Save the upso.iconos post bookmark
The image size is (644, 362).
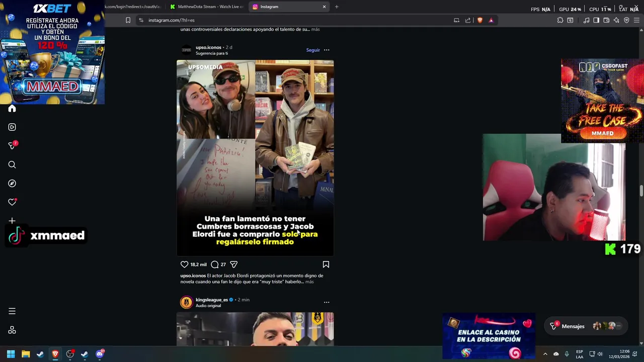coord(326,264)
